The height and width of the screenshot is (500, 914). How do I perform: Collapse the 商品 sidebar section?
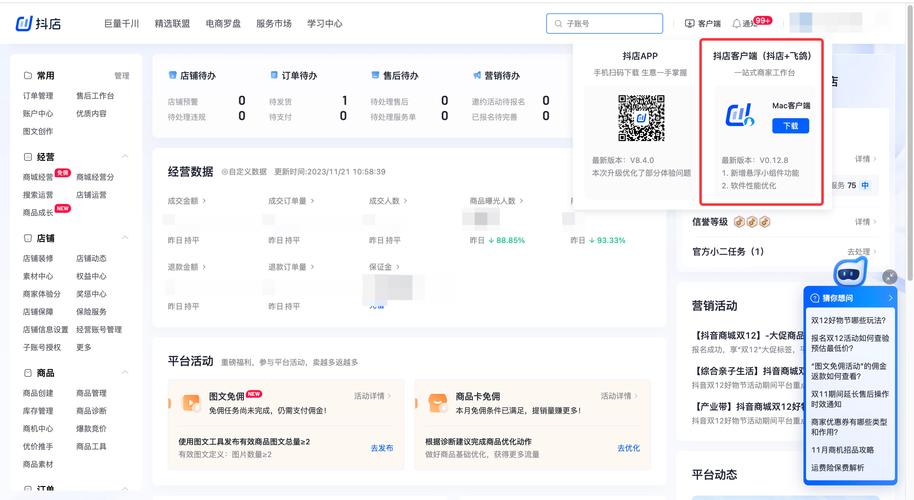click(125, 372)
